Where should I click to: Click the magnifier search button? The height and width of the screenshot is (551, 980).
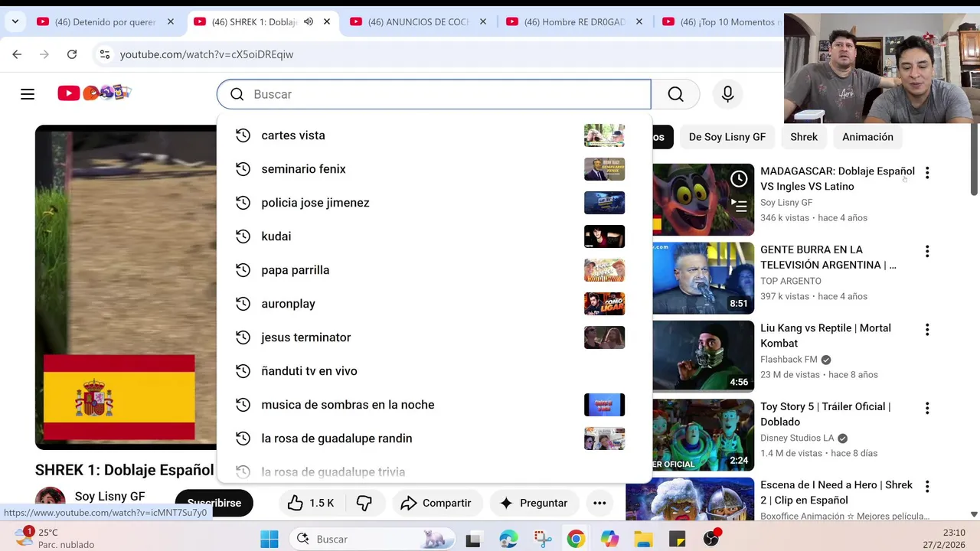675,94
